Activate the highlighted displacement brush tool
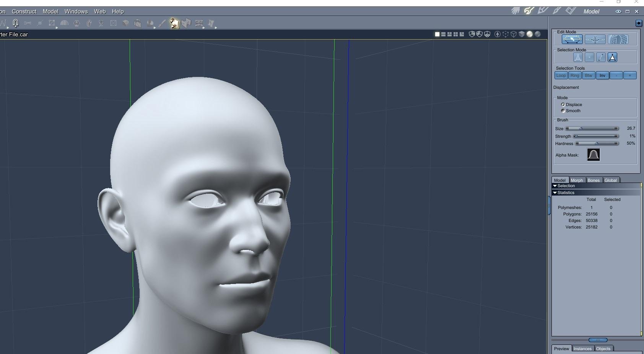 tap(174, 23)
